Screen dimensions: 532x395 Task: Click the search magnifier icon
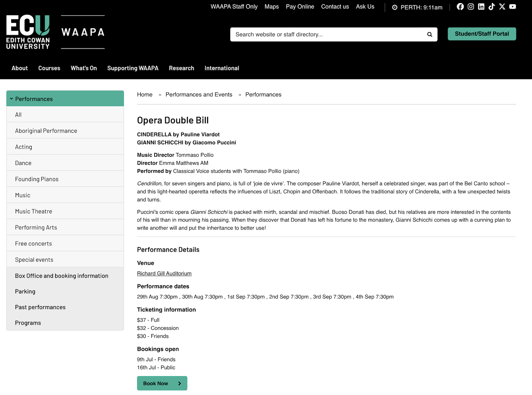[429, 34]
